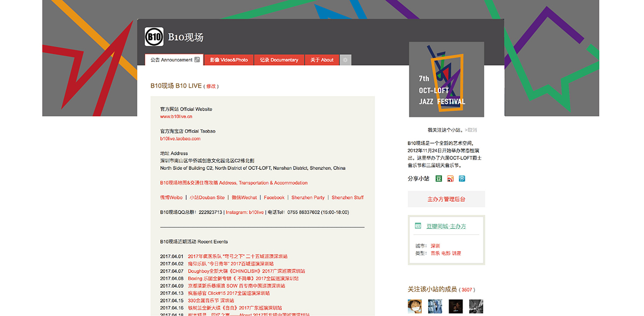
Task: Click the 修改 edit link beside B10 LIVE
Action: coord(211,86)
